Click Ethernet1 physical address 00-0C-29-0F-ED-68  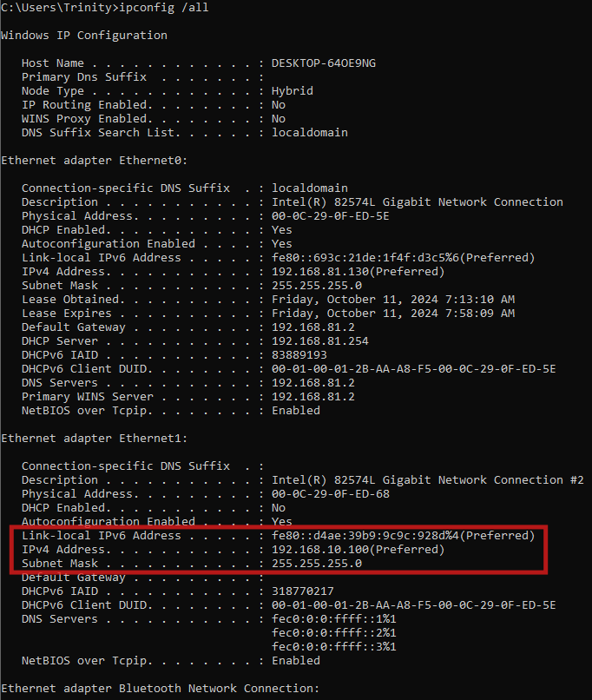pos(330,494)
